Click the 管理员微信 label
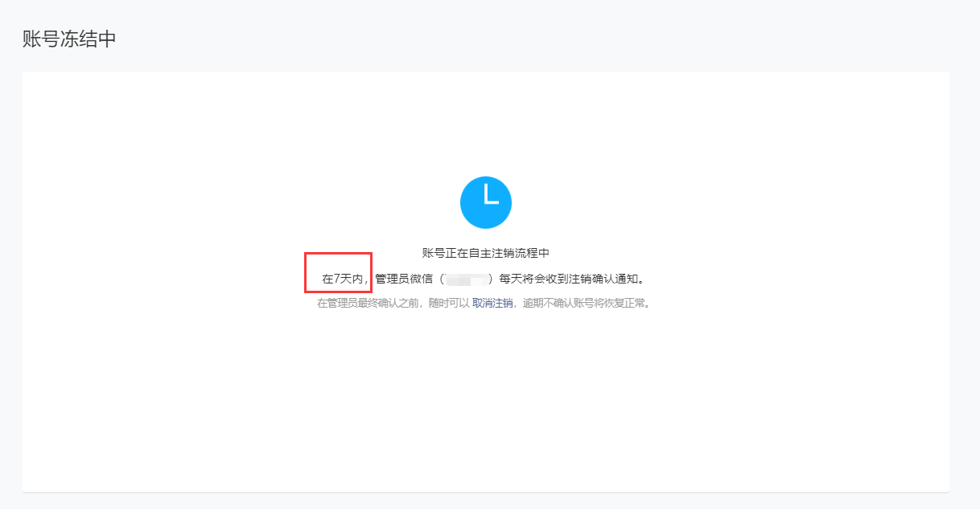Image resolution: width=980 pixels, height=509 pixels. (405, 279)
